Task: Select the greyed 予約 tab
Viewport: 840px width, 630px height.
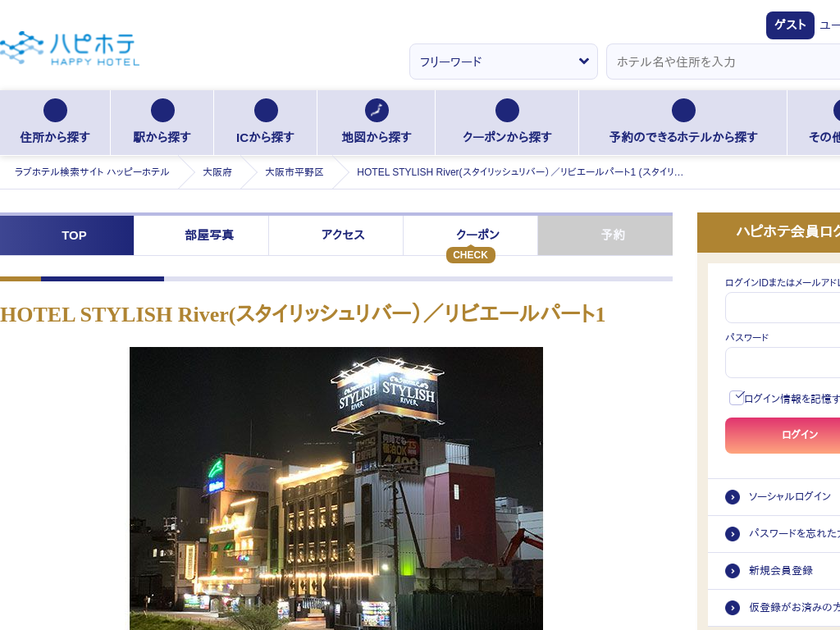Action: [605, 235]
